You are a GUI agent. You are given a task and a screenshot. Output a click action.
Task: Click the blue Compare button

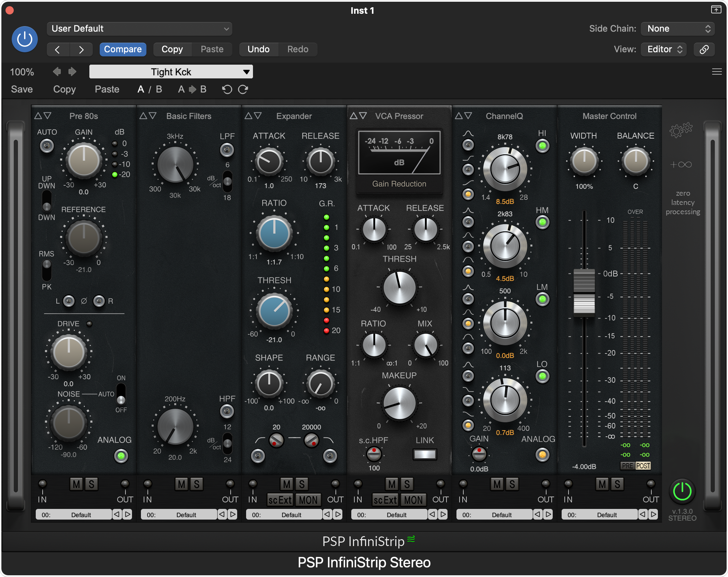pyautogui.click(x=123, y=49)
